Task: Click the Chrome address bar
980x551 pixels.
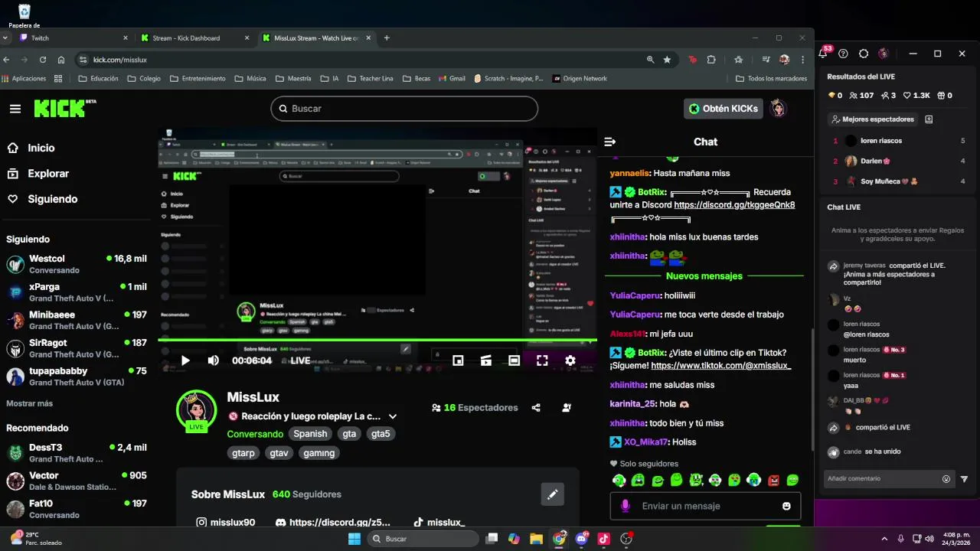Action: tap(360, 60)
